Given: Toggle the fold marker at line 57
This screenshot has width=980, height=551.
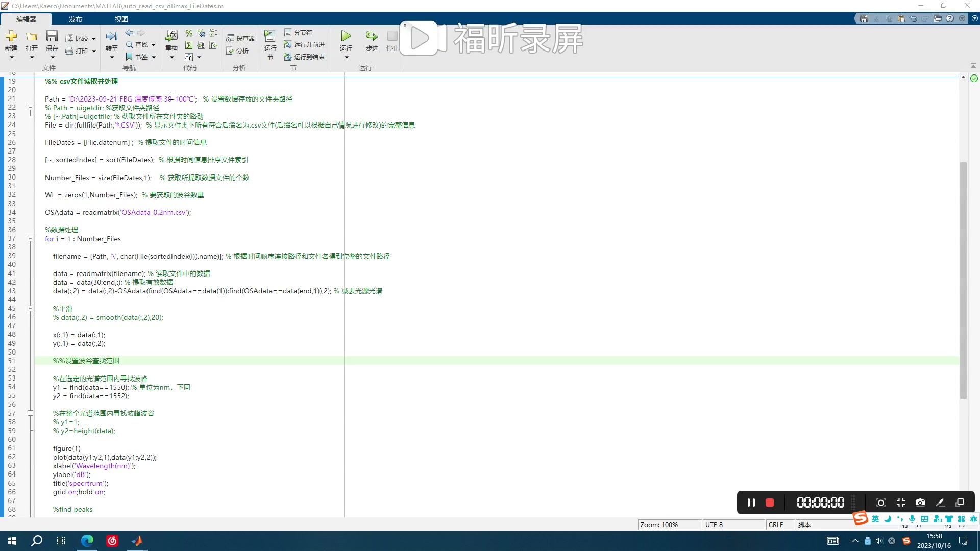Looking at the screenshot, I should (30, 413).
